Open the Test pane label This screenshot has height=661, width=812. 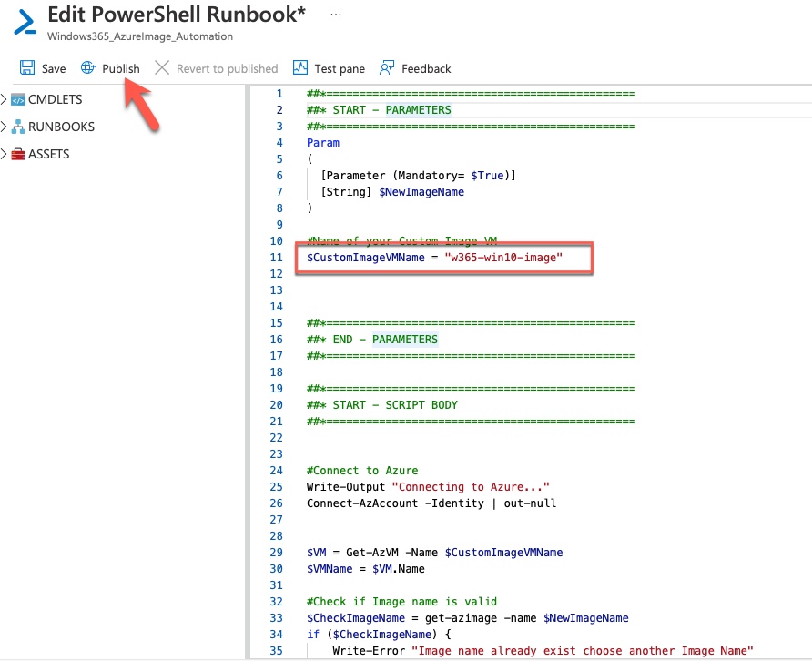[x=340, y=69]
